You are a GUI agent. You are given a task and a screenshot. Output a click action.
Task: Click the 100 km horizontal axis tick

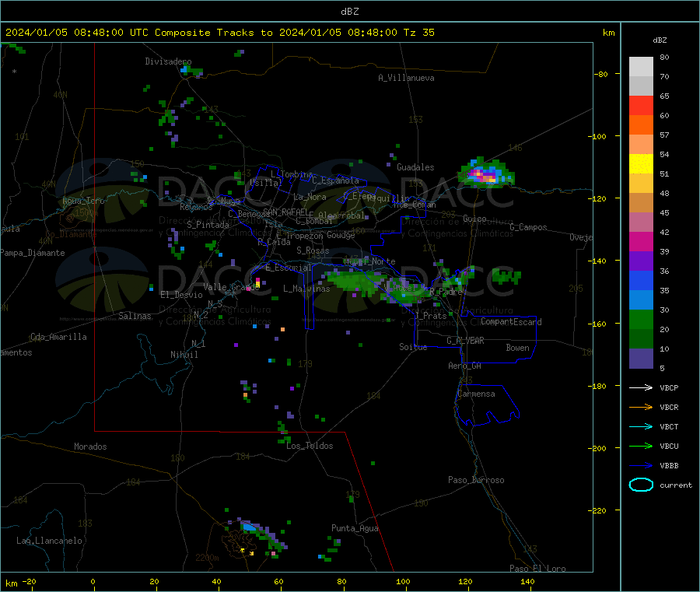403,581
